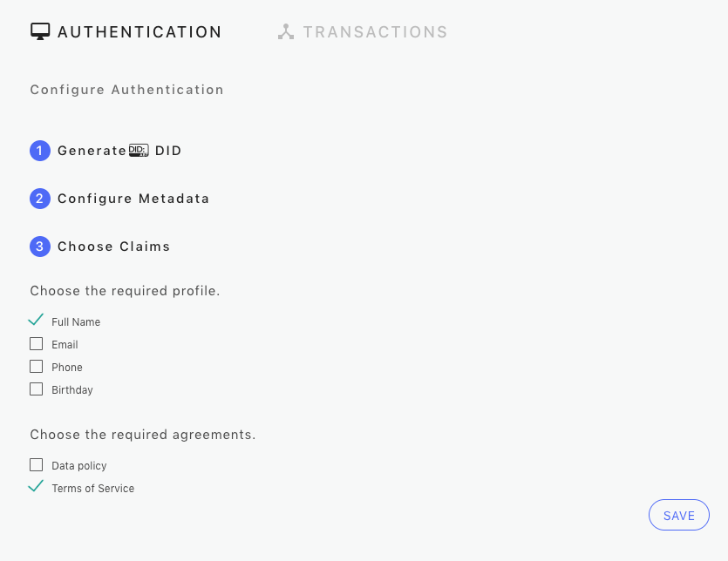
Task: Uncheck the Terms of Service checkmark
Action: [x=36, y=487]
